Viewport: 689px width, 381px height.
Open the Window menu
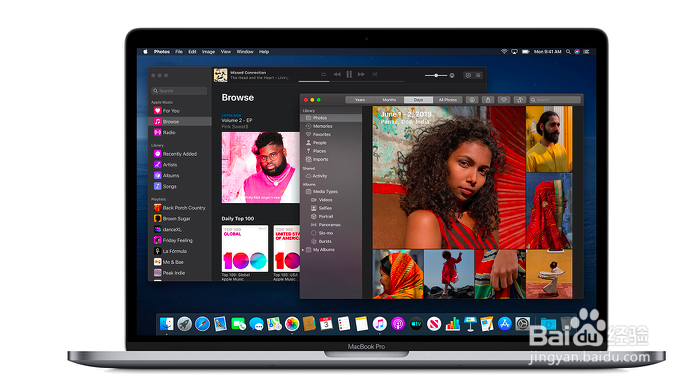245,51
